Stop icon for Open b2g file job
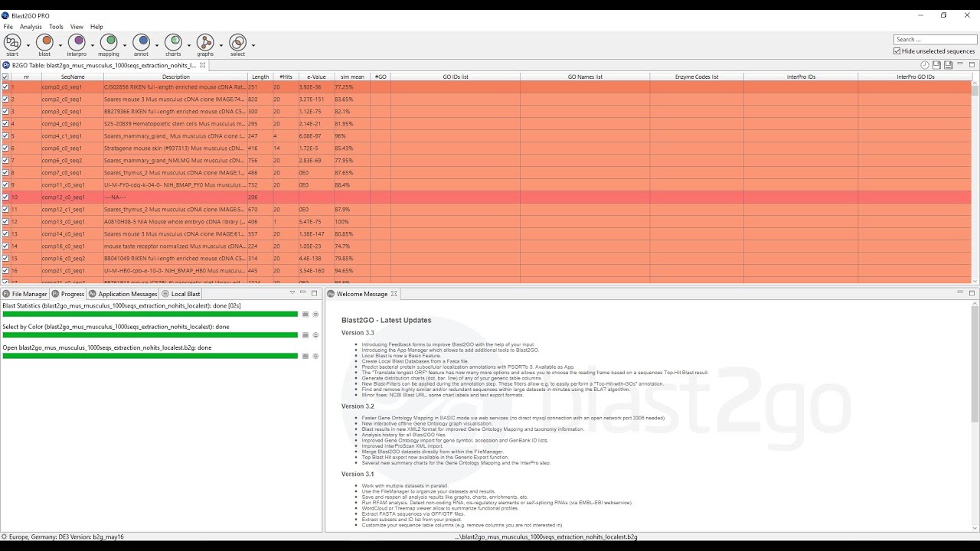This screenshot has height=551, width=980. point(305,356)
